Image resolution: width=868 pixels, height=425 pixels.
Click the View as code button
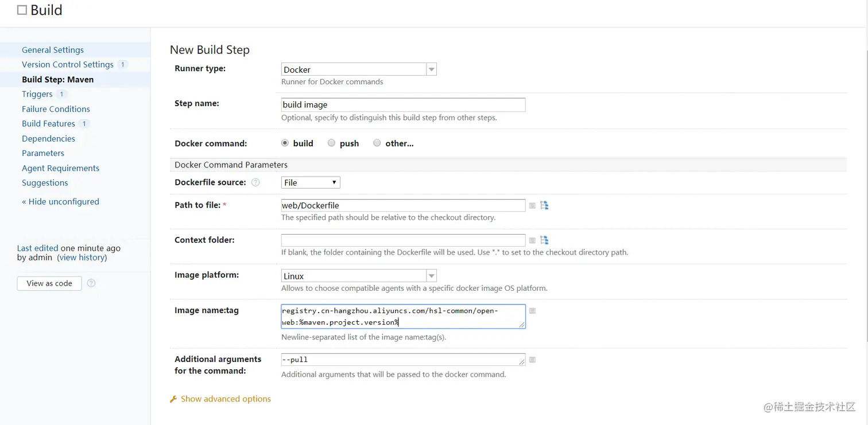pyautogui.click(x=49, y=283)
